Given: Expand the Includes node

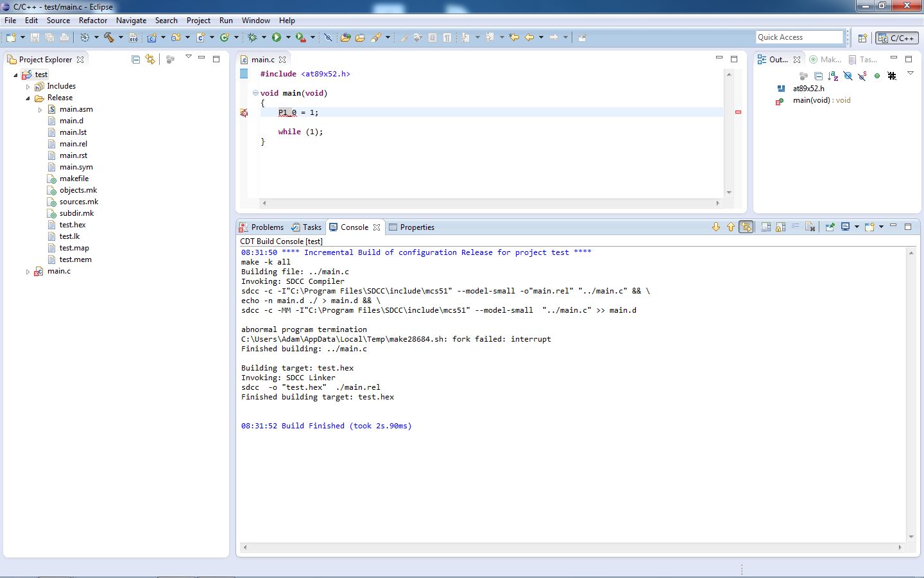Looking at the screenshot, I should (28, 87).
